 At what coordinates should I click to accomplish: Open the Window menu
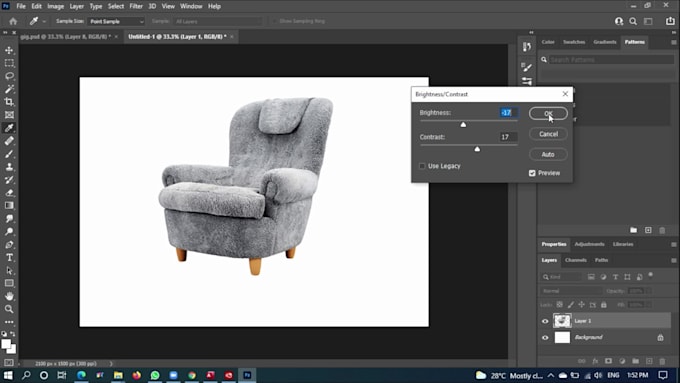click(x=191, y=7)
